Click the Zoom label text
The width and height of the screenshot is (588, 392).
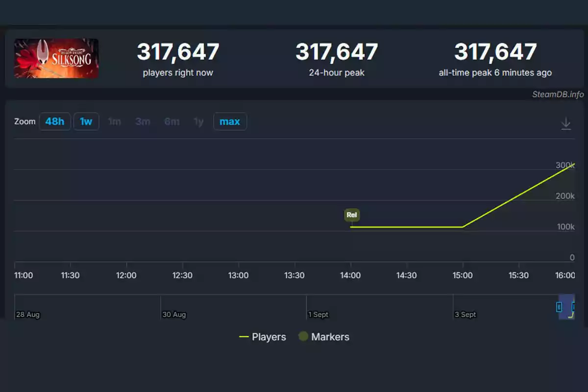pos(25,122)
